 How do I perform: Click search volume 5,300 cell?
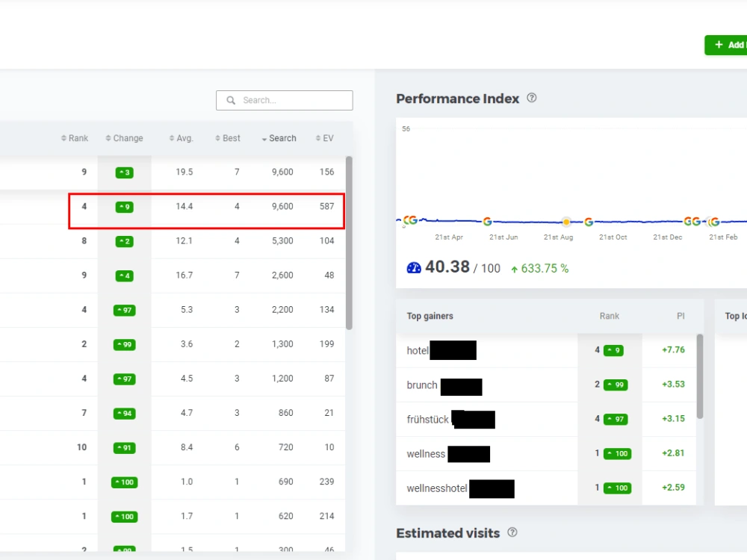282,241
